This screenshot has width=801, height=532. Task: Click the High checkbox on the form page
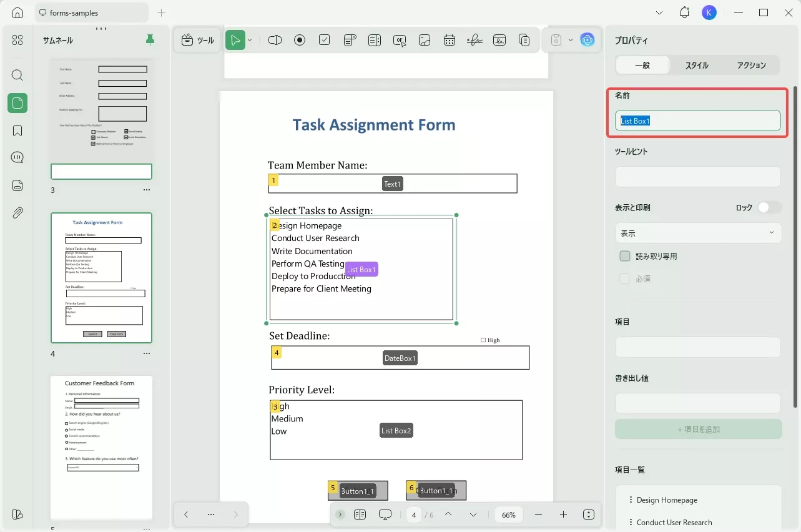[483, 340]
